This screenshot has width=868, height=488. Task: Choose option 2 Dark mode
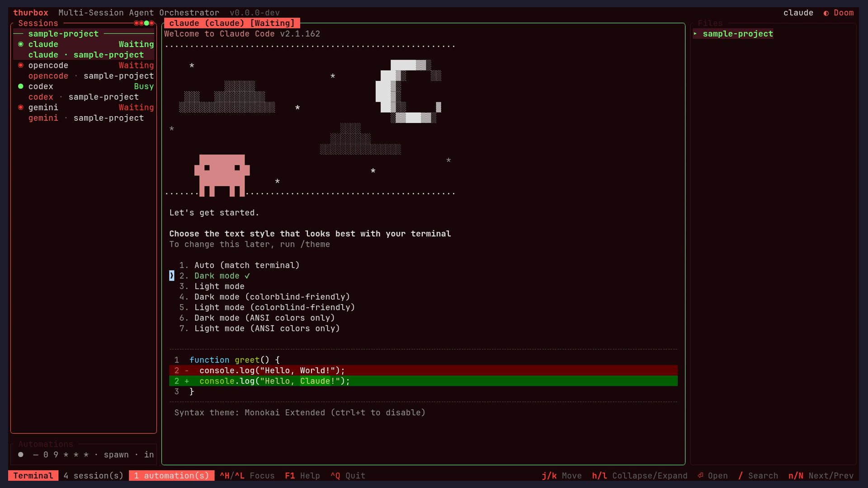(214, 276)
